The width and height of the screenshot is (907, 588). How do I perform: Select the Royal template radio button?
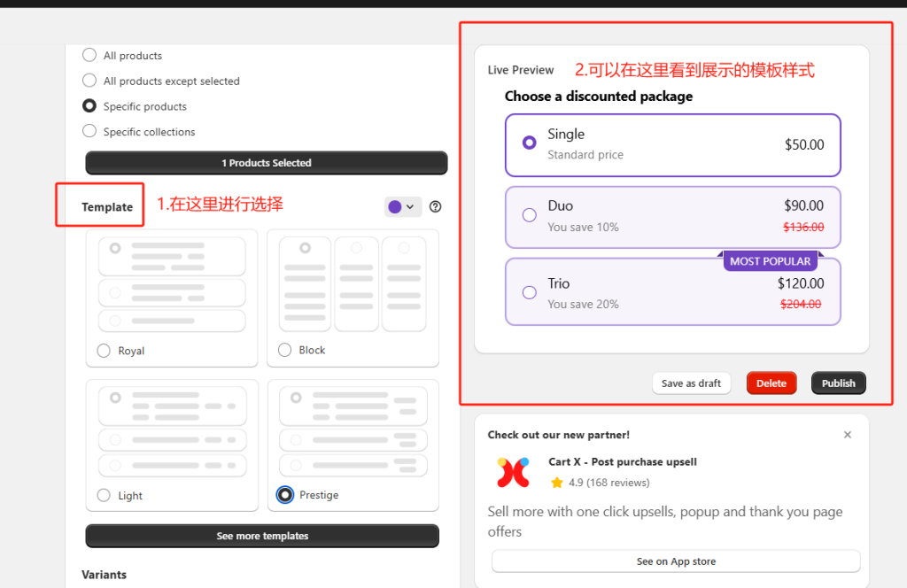(103, 350)
